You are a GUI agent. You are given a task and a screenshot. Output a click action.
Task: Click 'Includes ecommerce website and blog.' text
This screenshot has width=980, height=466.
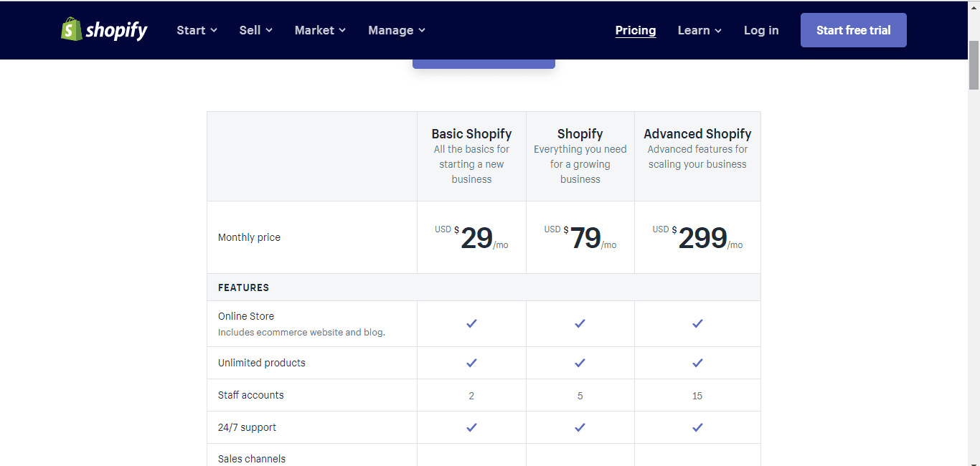[x=301, y=333]
